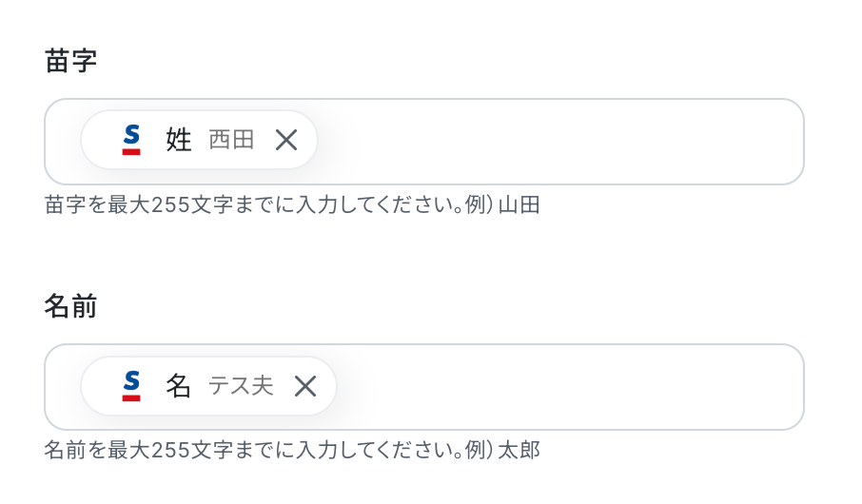Remove the 名 テス夫 chip
The image size is (862, 504).
305,385
